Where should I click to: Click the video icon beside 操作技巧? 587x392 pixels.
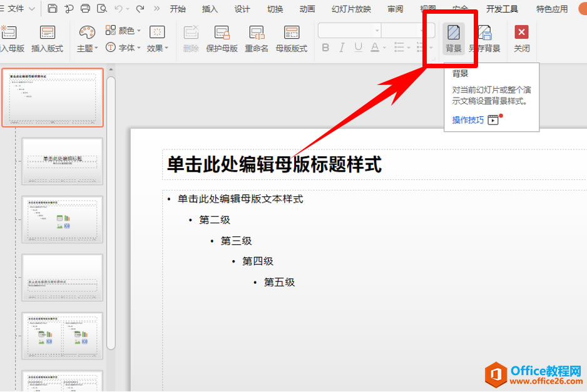coord(493,119)
